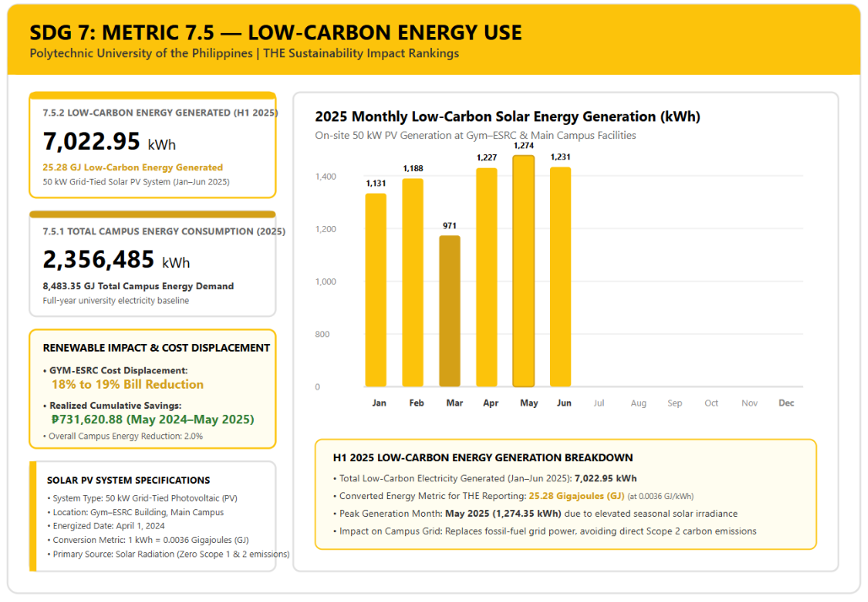Click '25.28 Gigajoules (GJ)' in breakdown
Viewport: 868px width, 602px height.
click(x=576, y=496)
